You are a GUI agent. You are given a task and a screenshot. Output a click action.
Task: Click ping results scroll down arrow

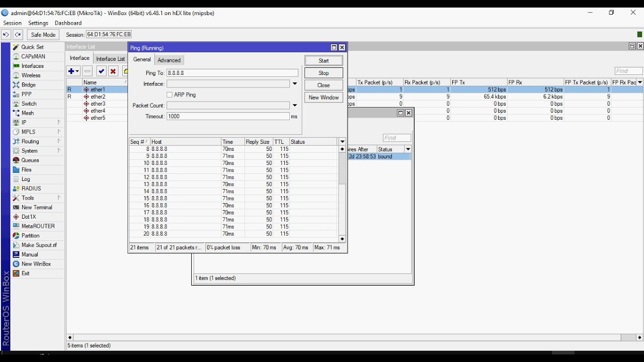point(342,239)
